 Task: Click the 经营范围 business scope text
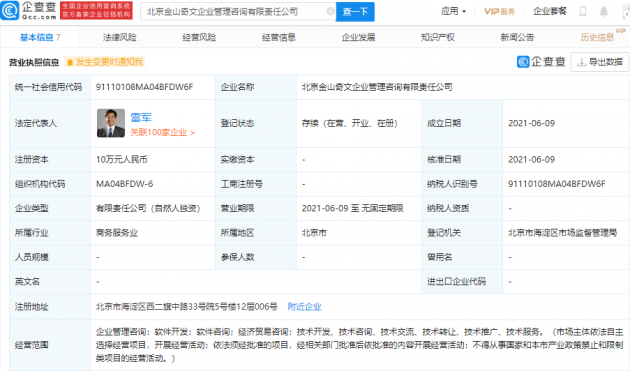[360, 345]
